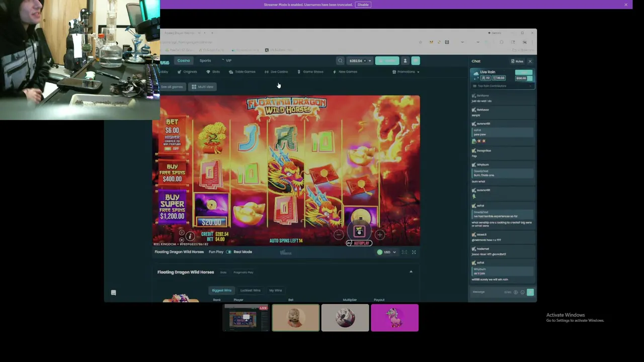Click the Player column header

coord(238,300)
